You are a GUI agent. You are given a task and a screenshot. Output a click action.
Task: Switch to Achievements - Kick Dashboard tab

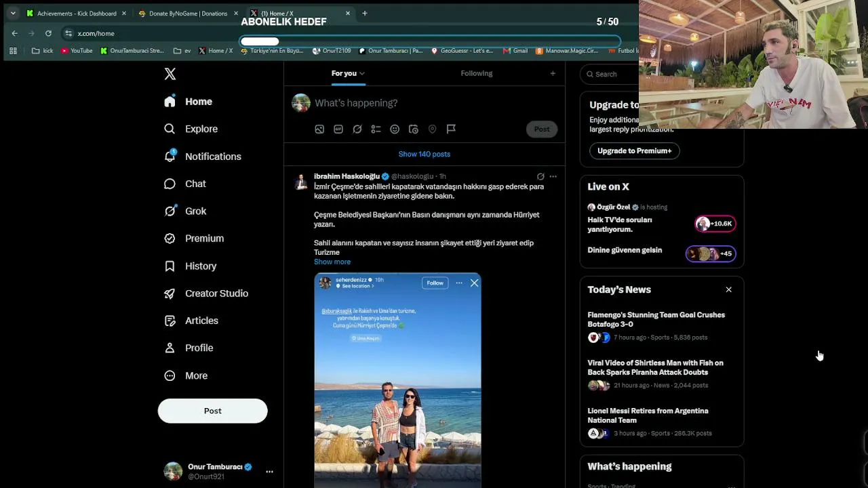76,14
